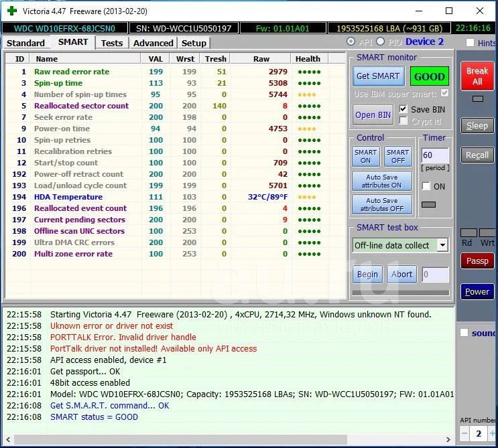This screenshot has height=448, width=498.
Task: Click the PORTTALK Error log line
Action: pos(123,338)
